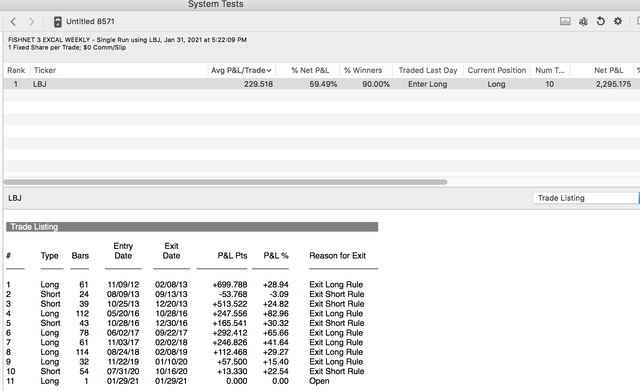Click the P&L Pts column heading
The image size is (640, 391).
(x=232, y=256)
